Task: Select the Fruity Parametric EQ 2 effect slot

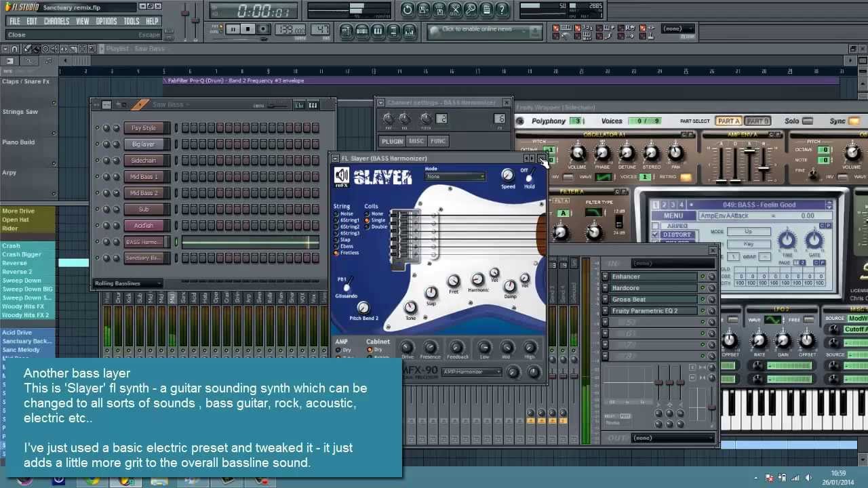Action: click(x=654, y=311)
